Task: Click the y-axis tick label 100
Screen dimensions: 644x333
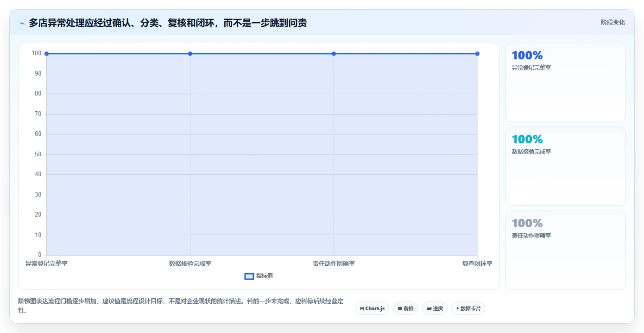Action: [37, 53]
